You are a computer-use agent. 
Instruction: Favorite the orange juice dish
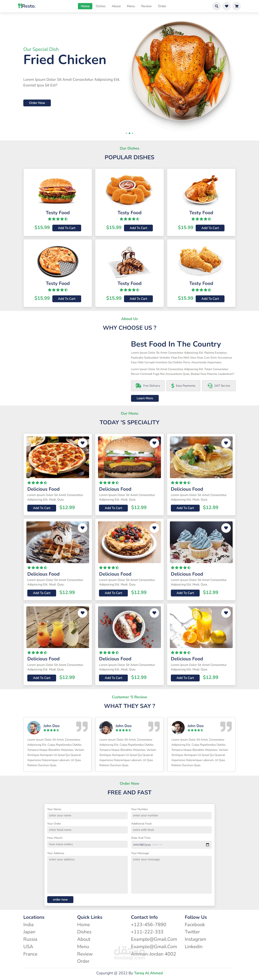coord(226,613)
